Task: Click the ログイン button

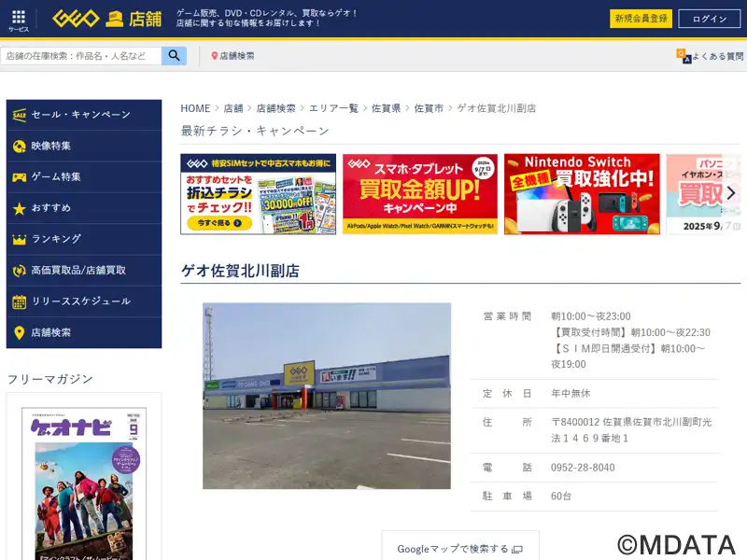Action: 710,19
